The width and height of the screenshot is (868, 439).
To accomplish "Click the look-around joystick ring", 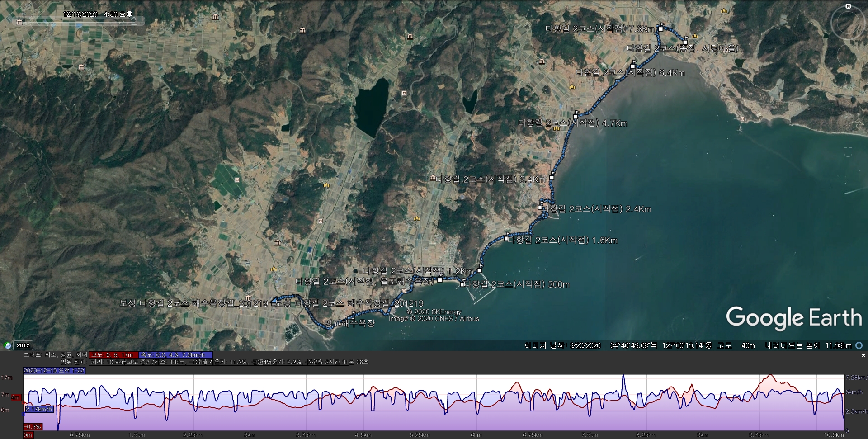I will tap(847, 23).
